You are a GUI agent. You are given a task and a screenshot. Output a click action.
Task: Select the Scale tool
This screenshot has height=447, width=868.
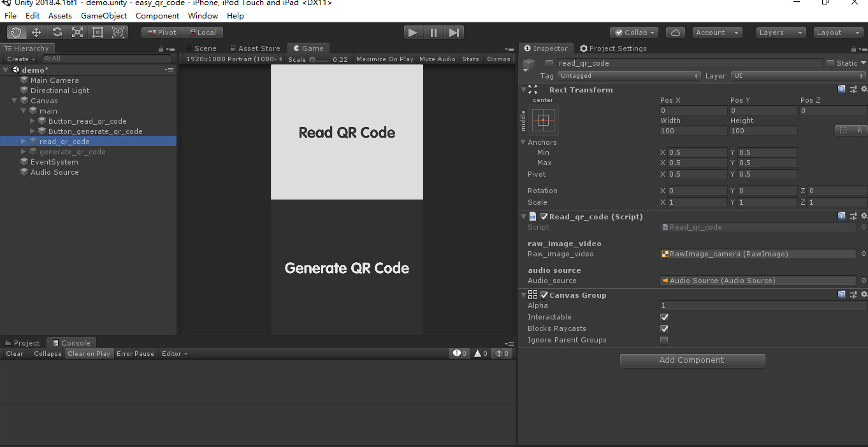[x=77, y=32]
